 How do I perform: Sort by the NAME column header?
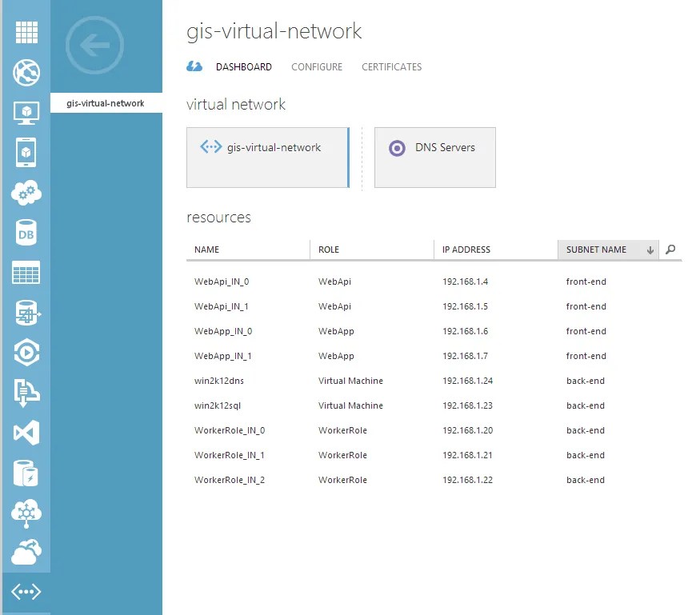click(248, 250)
